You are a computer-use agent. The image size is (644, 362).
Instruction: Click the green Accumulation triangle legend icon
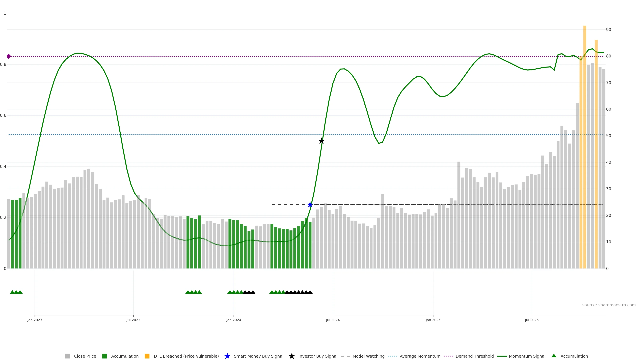(x=554, y=356)
